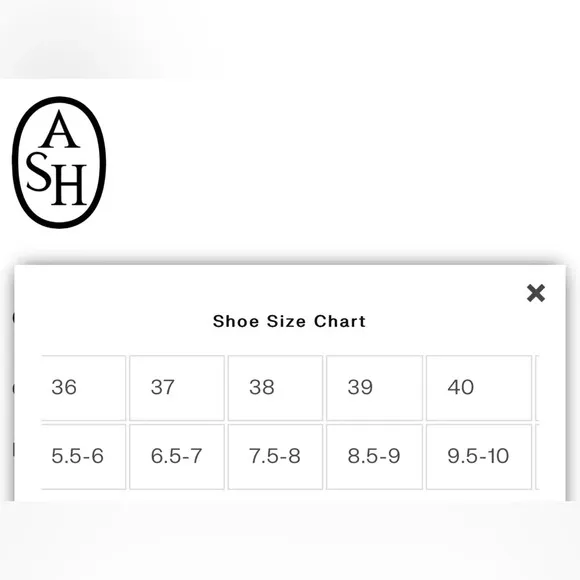Select size 39 cell

374,388
